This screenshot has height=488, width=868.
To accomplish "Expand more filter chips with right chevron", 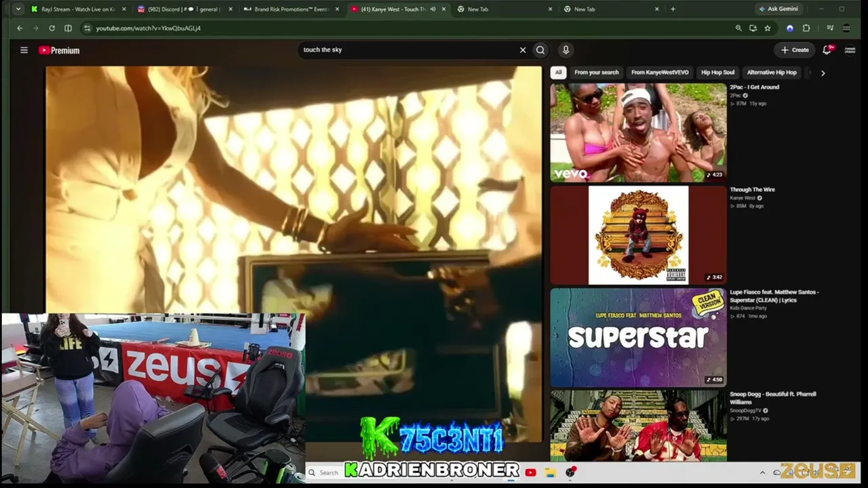I will 823,73.
